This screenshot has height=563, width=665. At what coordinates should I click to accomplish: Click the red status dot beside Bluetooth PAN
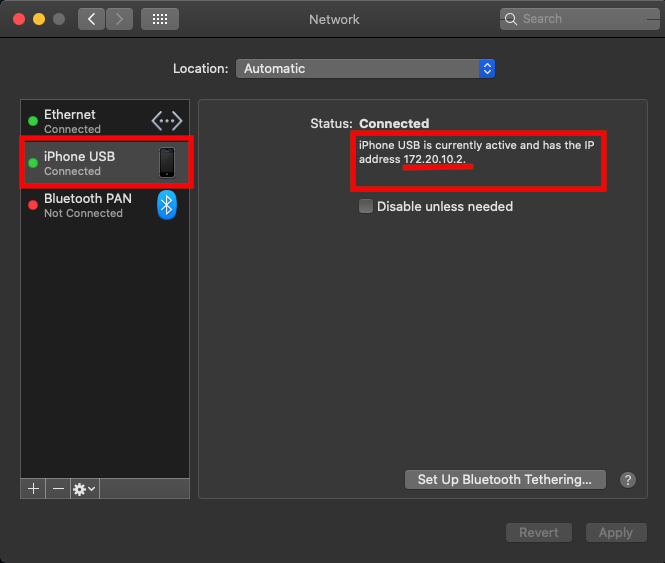point(33,205)
